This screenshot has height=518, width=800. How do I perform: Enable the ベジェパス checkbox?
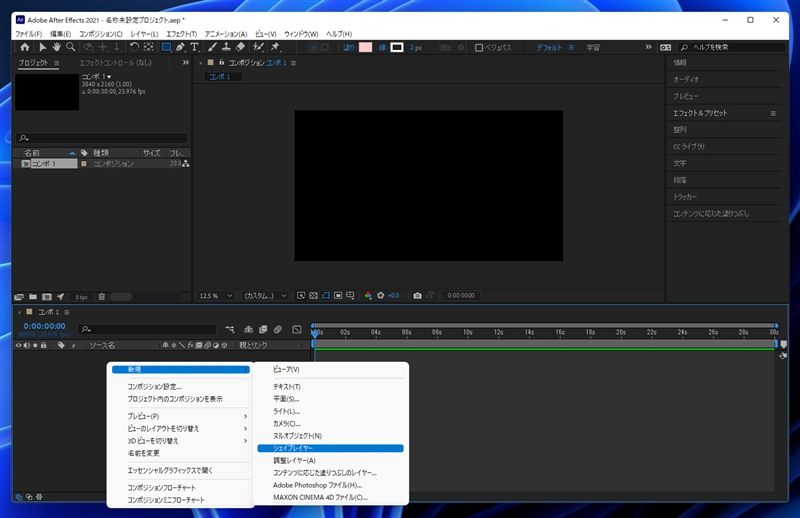479,47
